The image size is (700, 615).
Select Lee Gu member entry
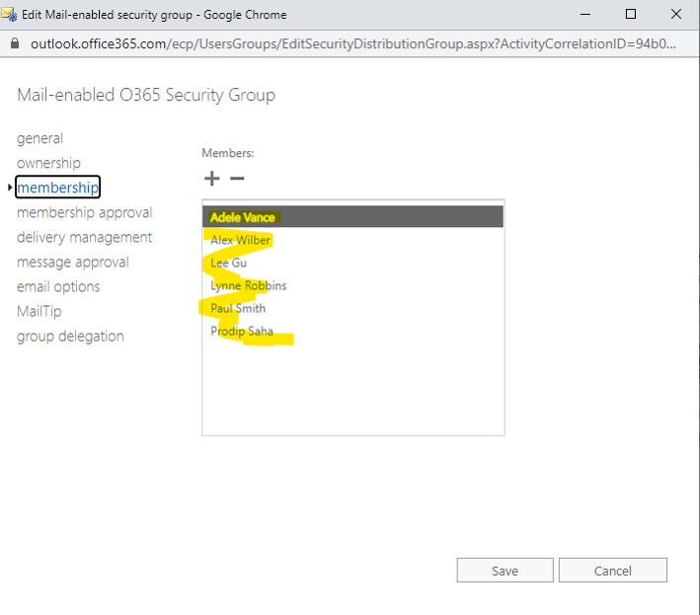coord(352,263)
